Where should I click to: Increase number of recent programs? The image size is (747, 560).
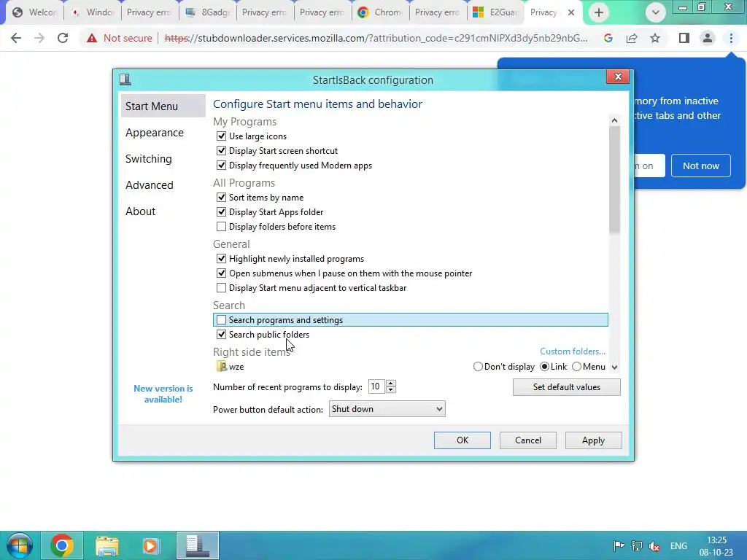(391, 384)
